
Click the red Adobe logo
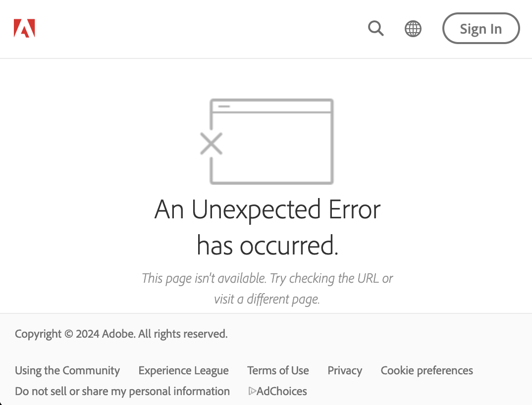[x=24, y=29]
